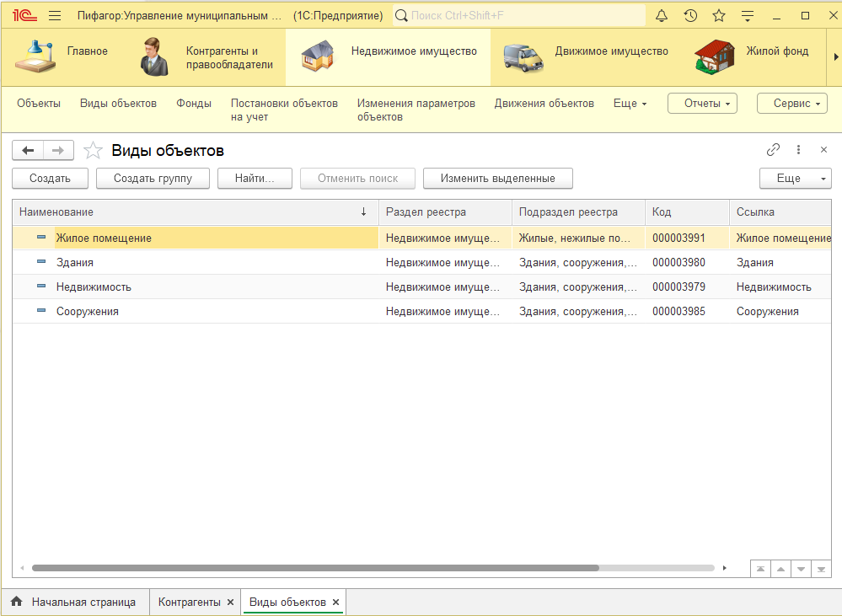Click the Главное desk lamp icon
Viewport: 842px width, 616px height.
35,56
